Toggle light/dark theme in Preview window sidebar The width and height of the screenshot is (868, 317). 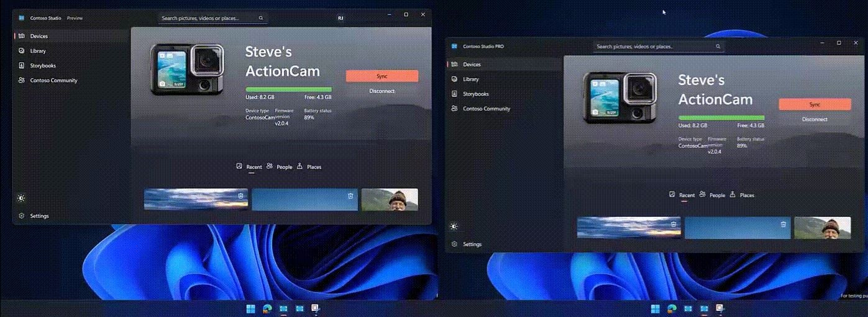pyautogui.click(x=22, y=198)
